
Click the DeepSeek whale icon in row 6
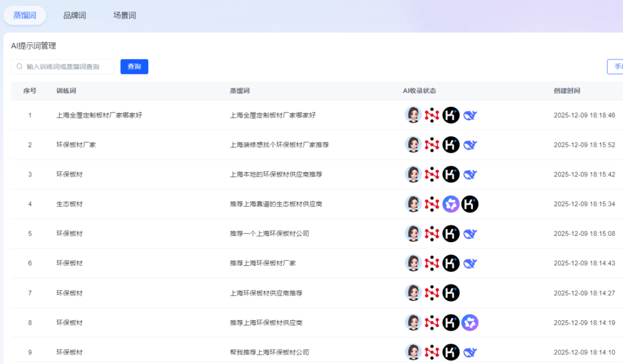[470, 263]
